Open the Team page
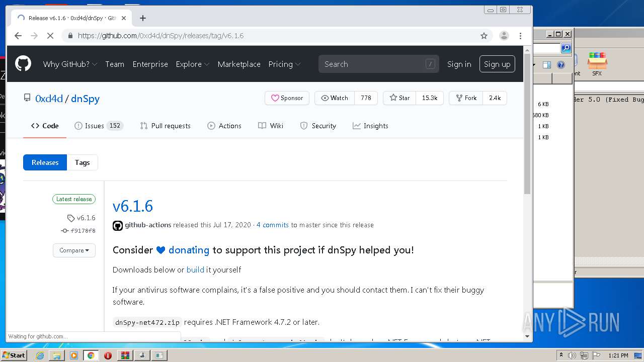Image resolution: width=644 pixels, height=362 pixels. tap(115, 64)
